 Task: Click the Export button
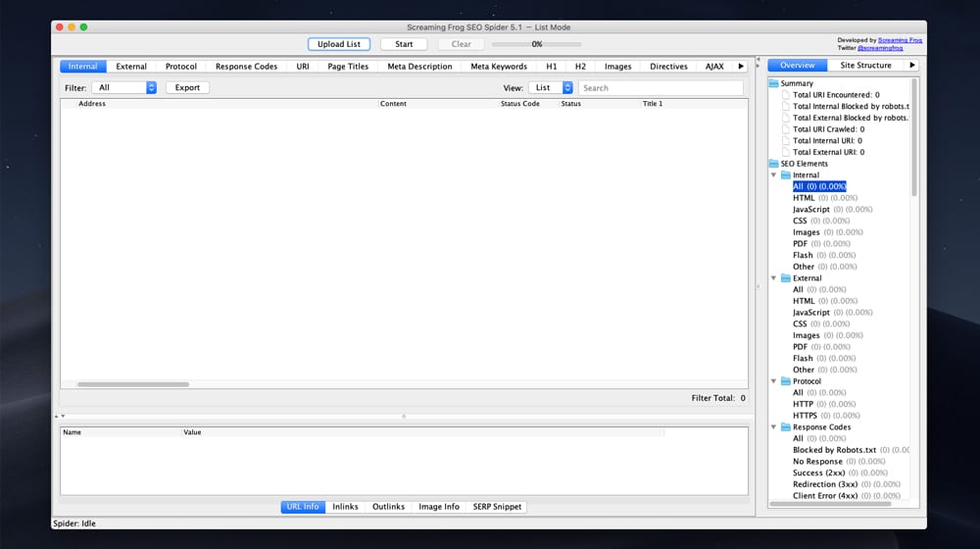[x=187, y=87]
